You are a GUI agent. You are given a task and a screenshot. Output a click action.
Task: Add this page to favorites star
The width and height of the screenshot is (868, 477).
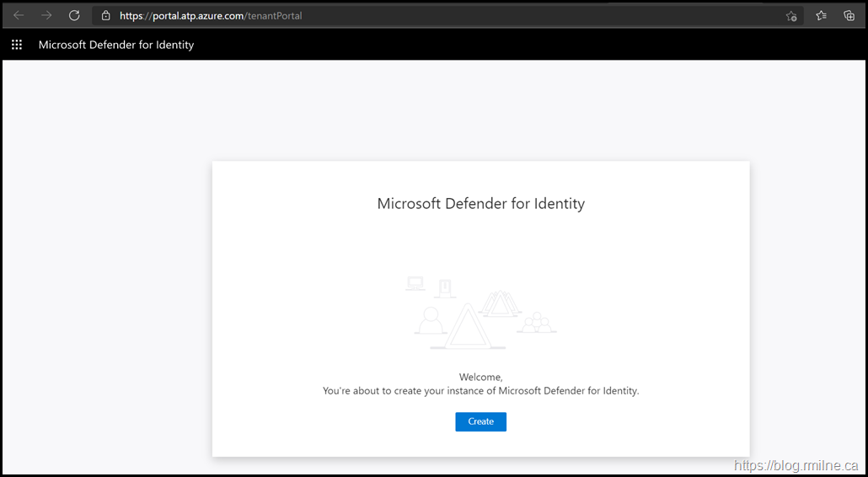coord(790,15)
